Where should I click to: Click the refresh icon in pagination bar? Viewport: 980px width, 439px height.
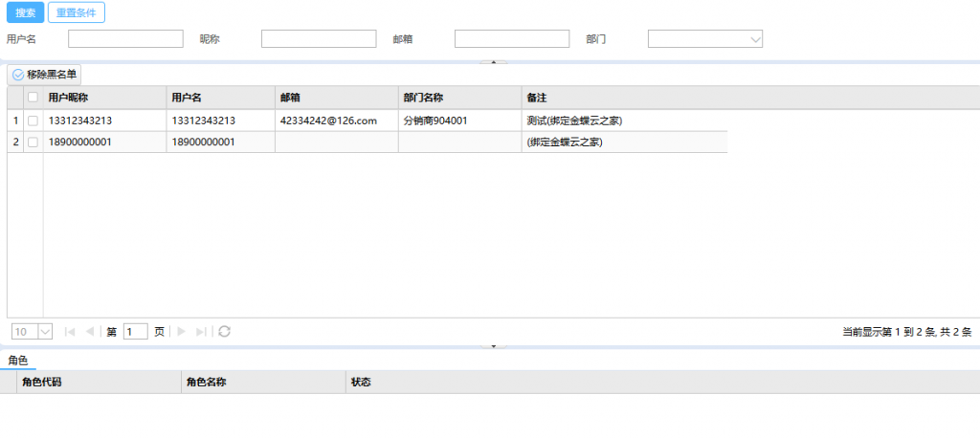(225, 332)
